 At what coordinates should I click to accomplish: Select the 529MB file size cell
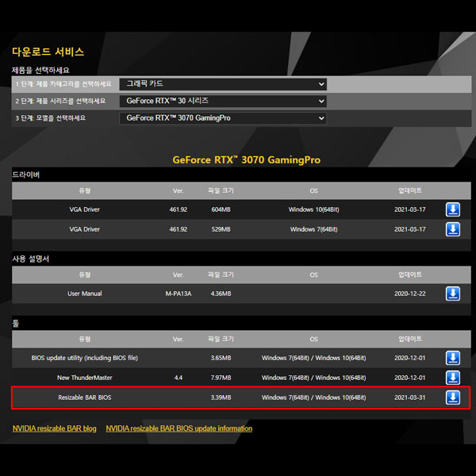coord(221,229)
